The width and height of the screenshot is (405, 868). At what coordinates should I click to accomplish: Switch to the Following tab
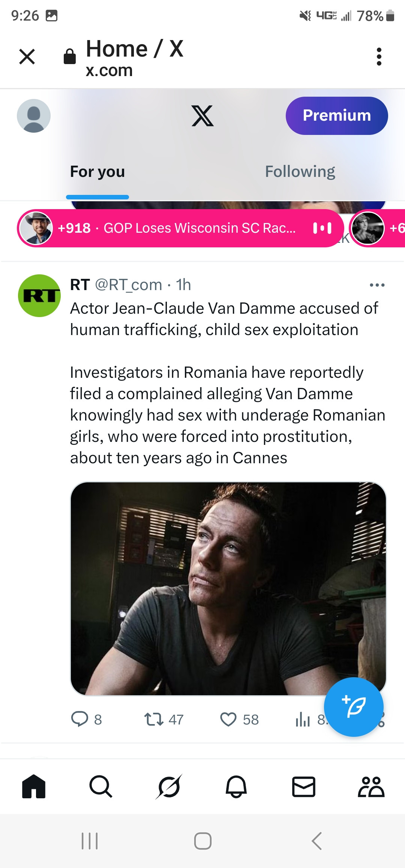click(x=300, y=172)
